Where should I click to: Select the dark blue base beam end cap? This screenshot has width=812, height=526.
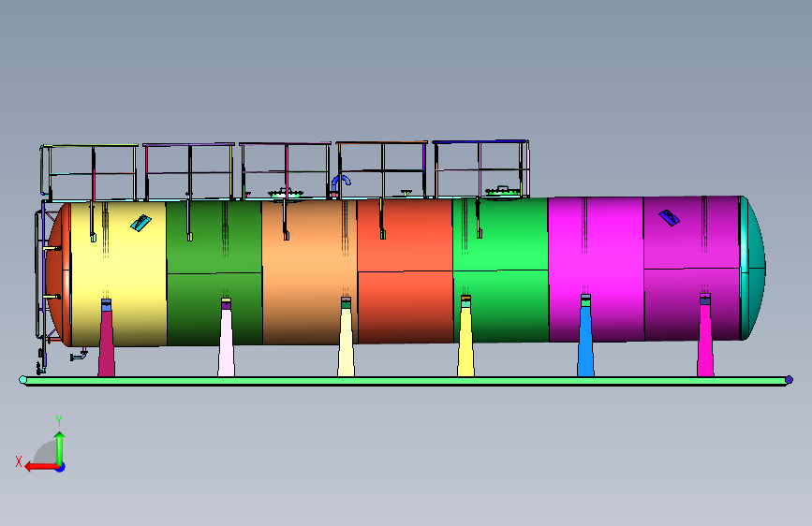click(x=789, y=380)
